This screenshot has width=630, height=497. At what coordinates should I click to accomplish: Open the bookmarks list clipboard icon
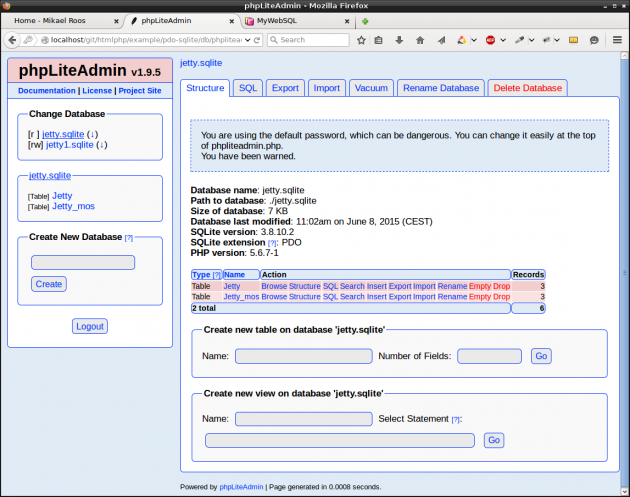[x=378, y=40]
